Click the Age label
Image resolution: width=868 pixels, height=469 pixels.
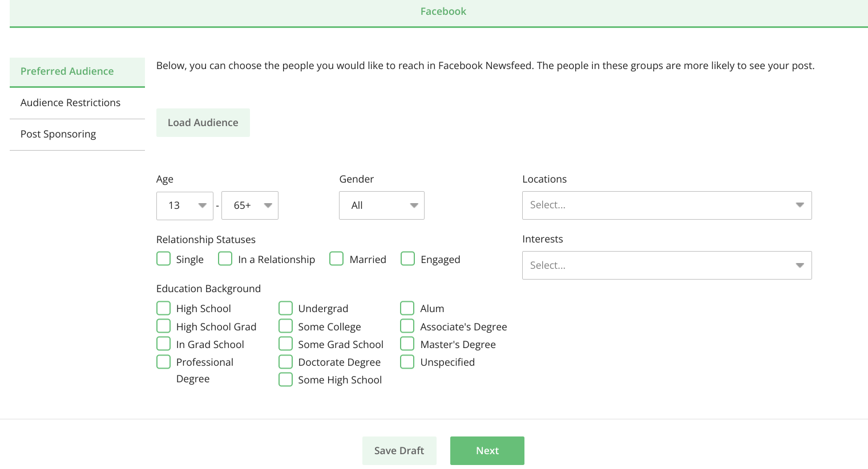click(165, 179)
